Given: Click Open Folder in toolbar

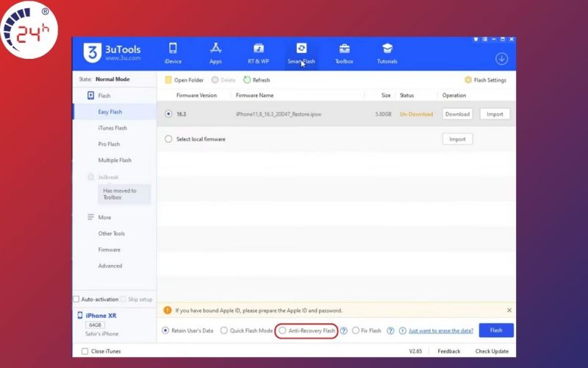Looking at the screenshot, I should pyautogui.click(x=184, y=80).
